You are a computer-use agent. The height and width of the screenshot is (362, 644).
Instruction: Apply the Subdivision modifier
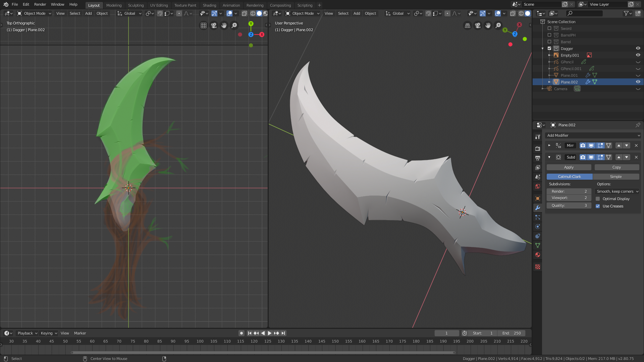(569, 167)
